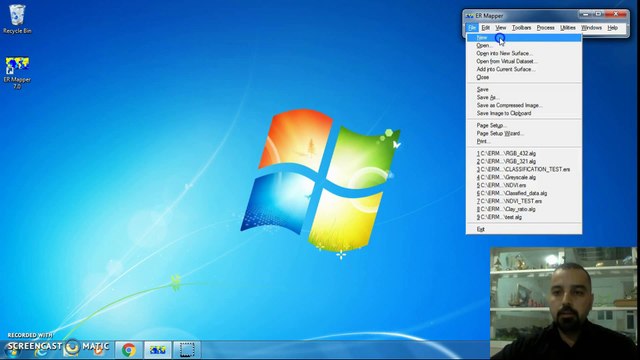
Task: Open the Toolbars menu
Action: pos(521,28)
